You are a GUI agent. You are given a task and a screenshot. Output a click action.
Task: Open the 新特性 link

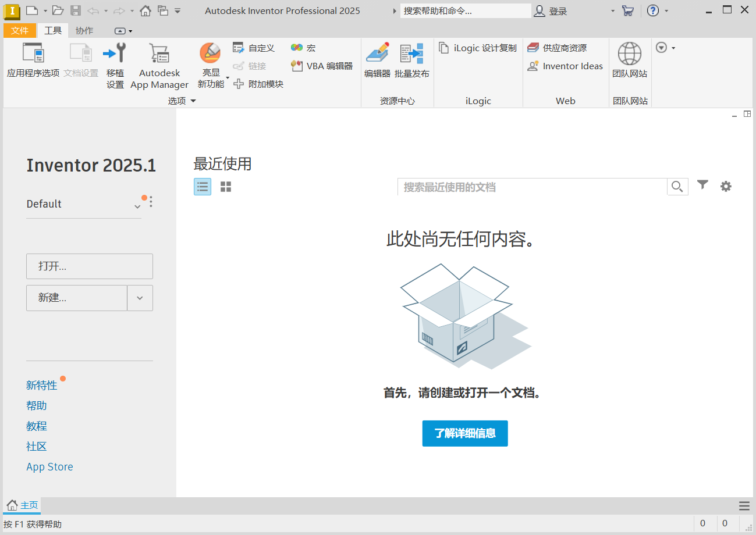(42, 385)
